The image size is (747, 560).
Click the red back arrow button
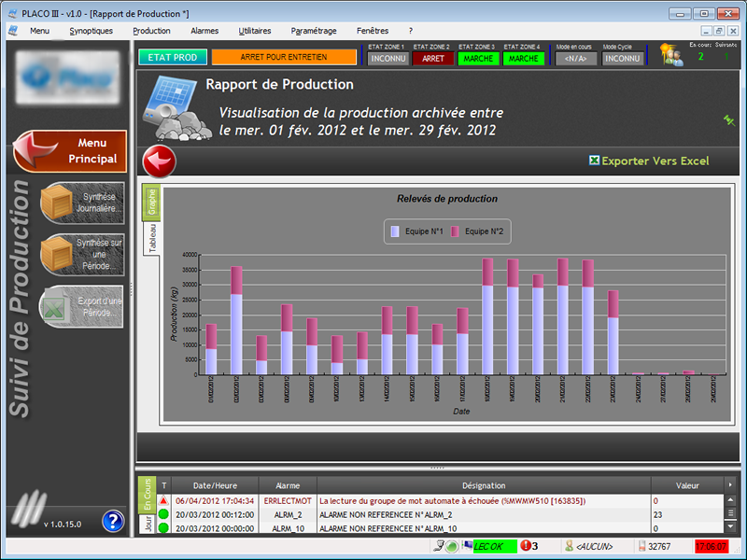click(159, 161)
